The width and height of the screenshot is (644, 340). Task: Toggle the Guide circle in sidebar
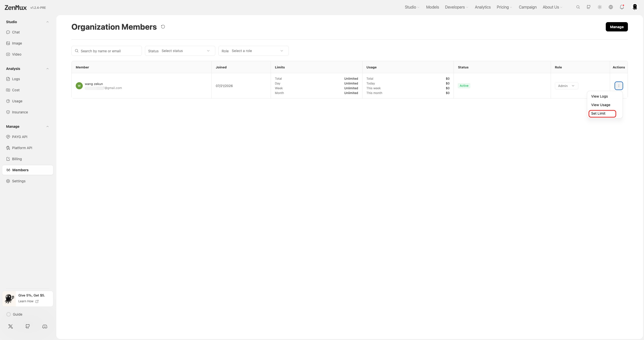(9, 314)
